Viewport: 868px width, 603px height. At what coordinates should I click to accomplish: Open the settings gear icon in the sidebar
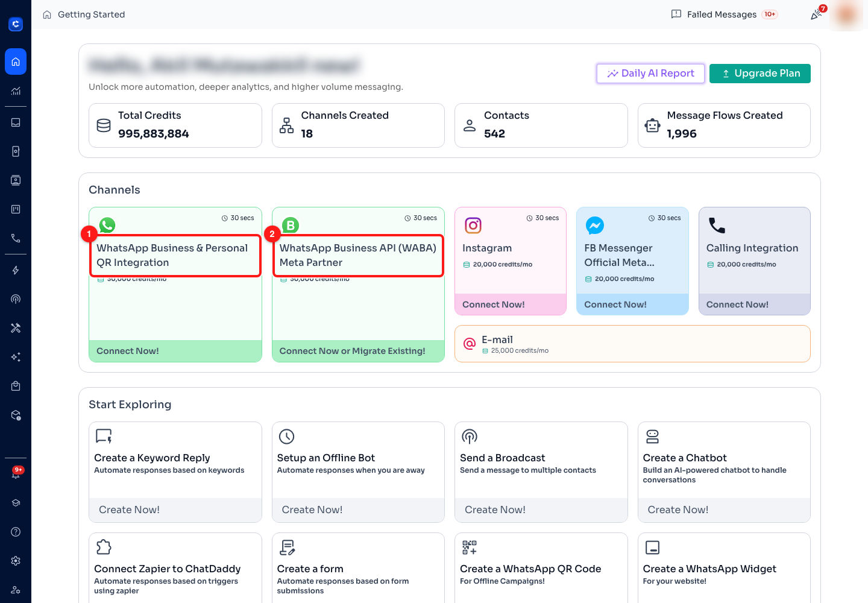pyautogui.click(x=16, y=561)
